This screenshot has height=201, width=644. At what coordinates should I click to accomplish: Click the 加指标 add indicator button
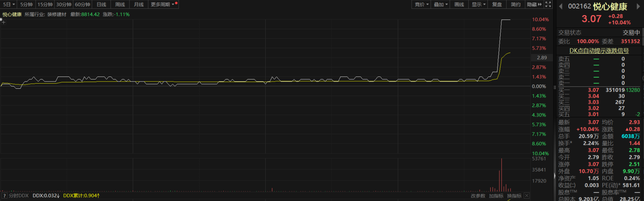pos(496,196)
